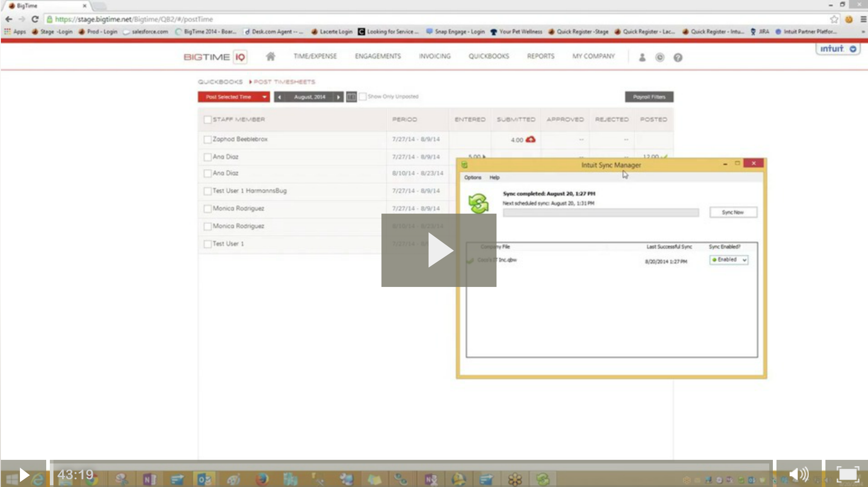Open the JIRA bookmark
This screenshot has height=487, width=868.
pyautogui.click(x=760, y=32)
